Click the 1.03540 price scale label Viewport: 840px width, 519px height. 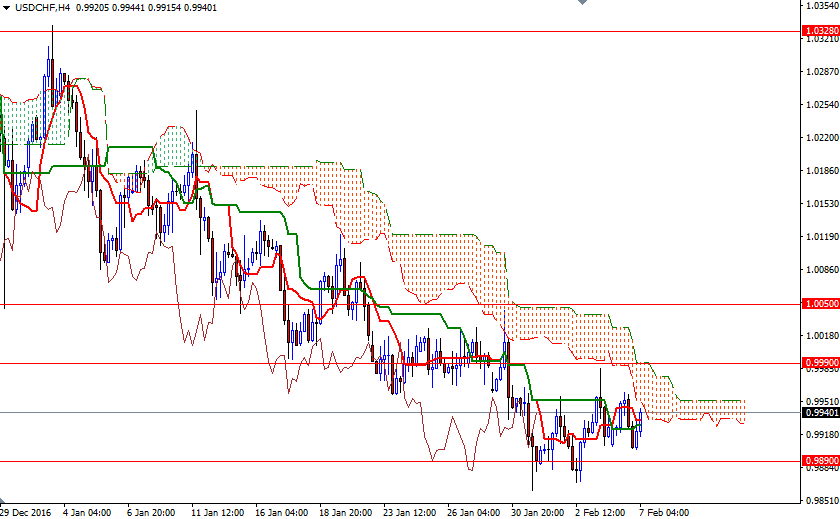[x=822, y=6]
